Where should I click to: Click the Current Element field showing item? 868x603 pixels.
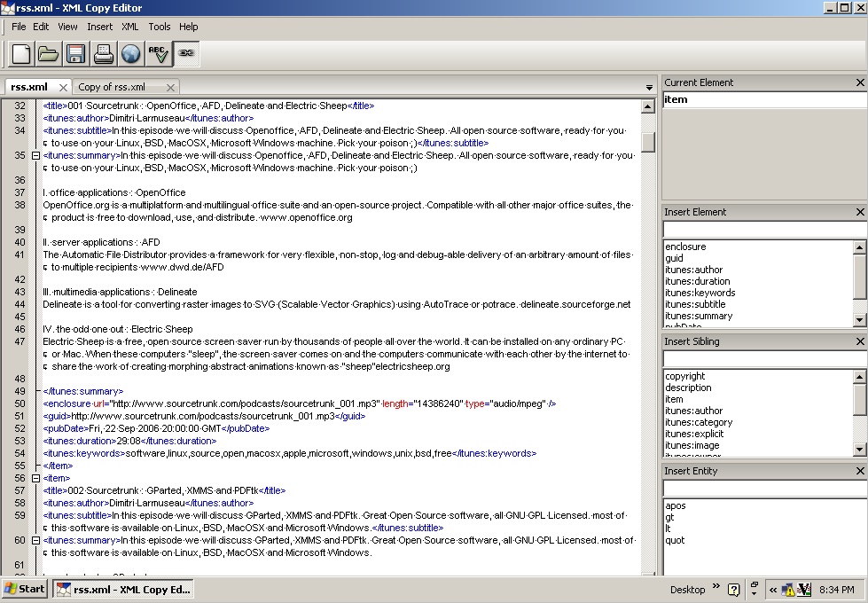tap(765, 99)
